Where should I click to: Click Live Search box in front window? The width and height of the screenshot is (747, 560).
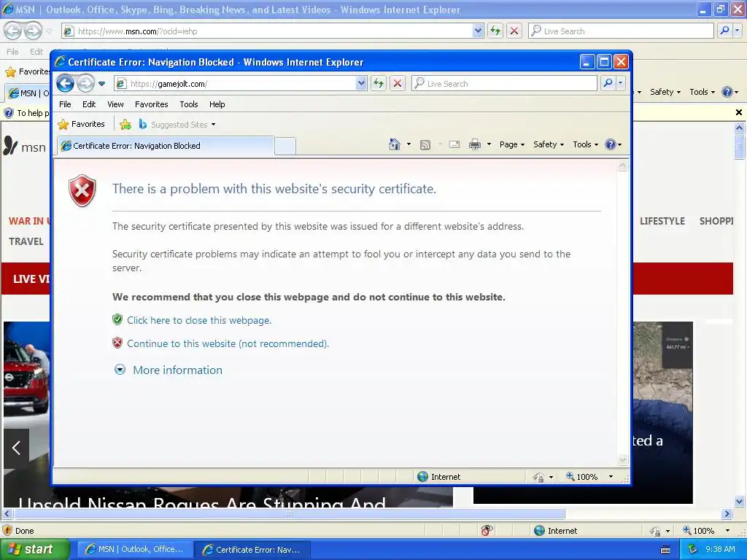pyautogui.click(x=504, y=84)
